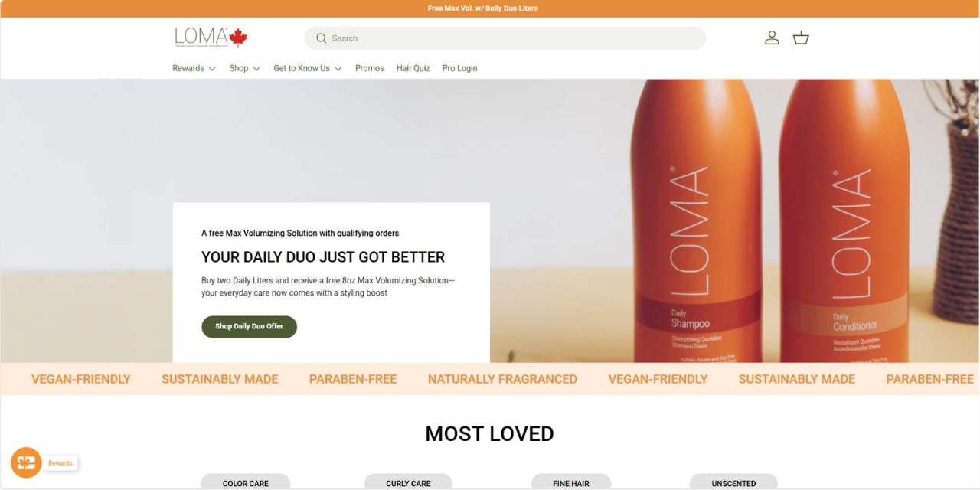This screenshot has width=980, height=490.
Task: Select the Curly Care tab
Action: [x=408, y=482]
